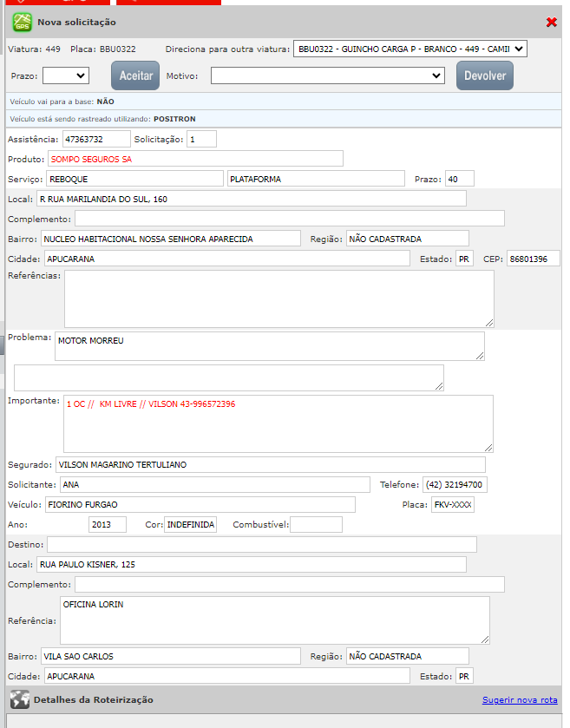Select the Produto field showing SOMPO SEGUROS SA

pos(195,159)
